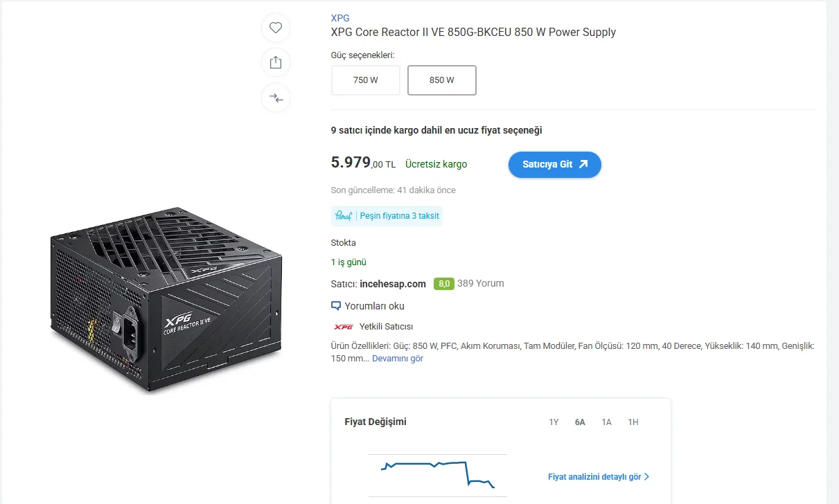Click the compare arrows icon
839x504 pixels.
pos(276,98)
